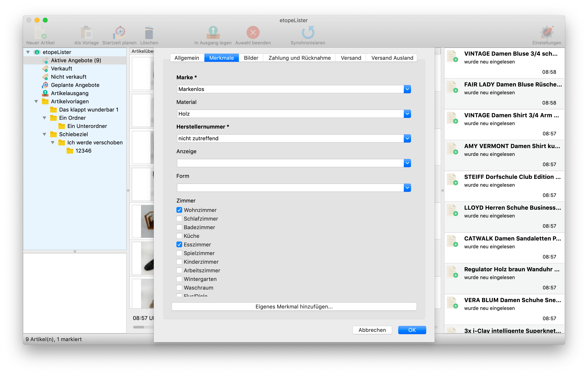
Task: Switch to the Versand tab
Action: point(351,58)
